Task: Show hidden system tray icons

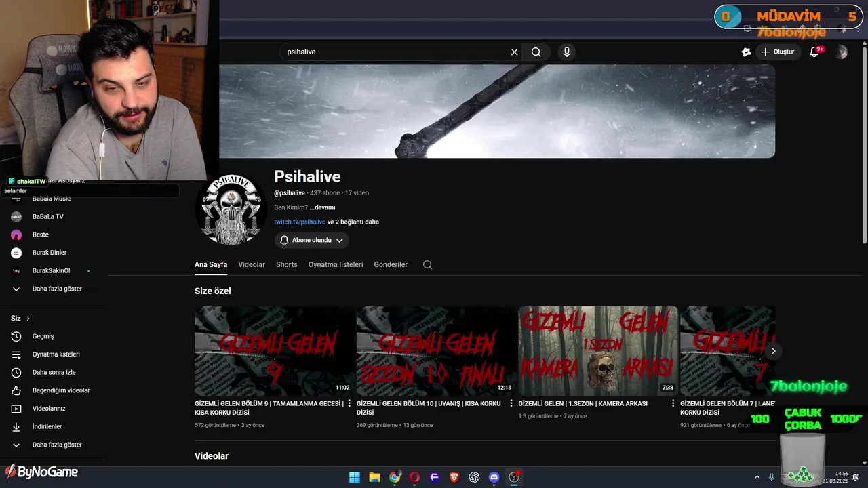Action: click(x=757, y=477)
